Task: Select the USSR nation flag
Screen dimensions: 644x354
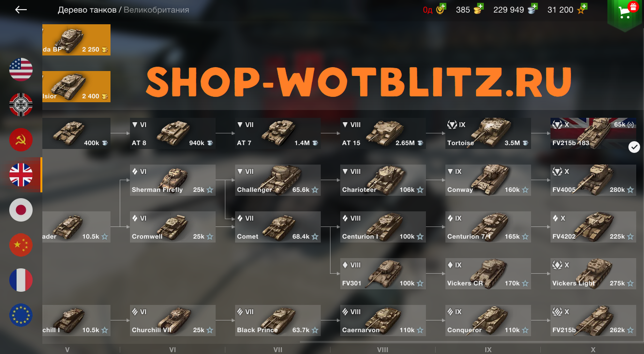Action: pos(21,140)
